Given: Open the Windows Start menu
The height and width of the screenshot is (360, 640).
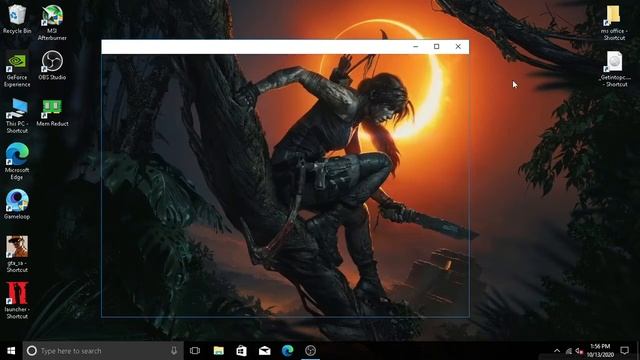Looking at the screenshot, I should click(11, 351).
